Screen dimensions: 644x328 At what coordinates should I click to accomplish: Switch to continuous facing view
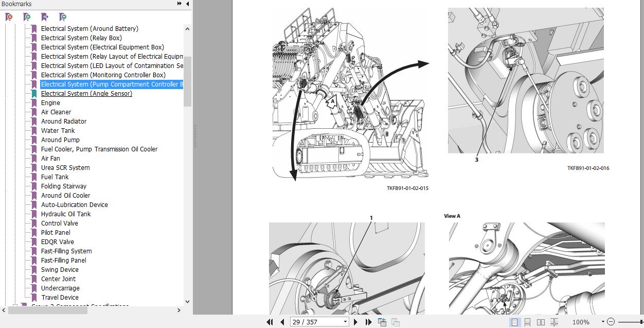point(554,322)
